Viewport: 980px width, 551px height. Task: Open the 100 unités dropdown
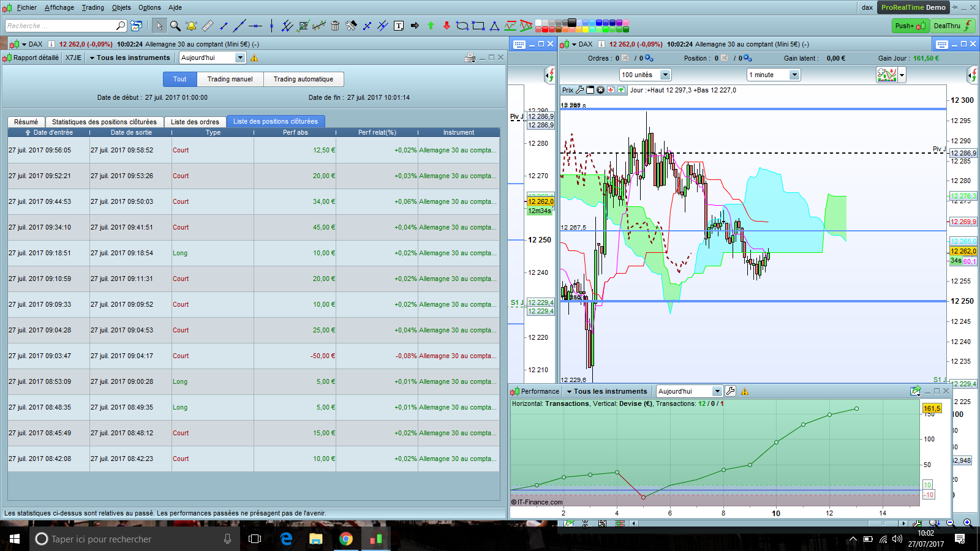pyautogui.click(x=665, y=75)
